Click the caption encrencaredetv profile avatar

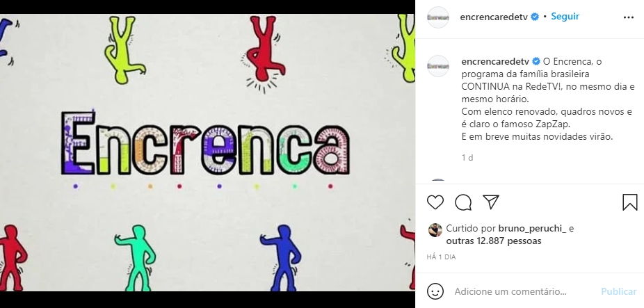pyautogui.click(x=438, y=66)
